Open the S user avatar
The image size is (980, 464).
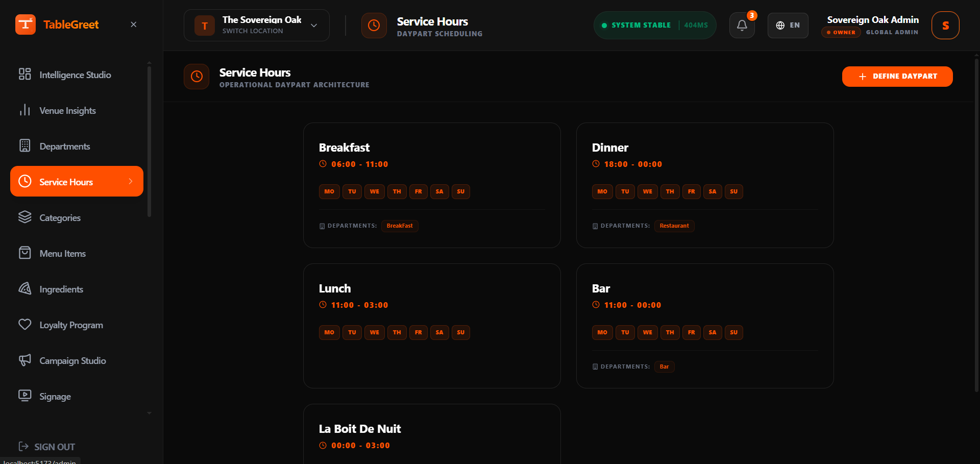945,25
